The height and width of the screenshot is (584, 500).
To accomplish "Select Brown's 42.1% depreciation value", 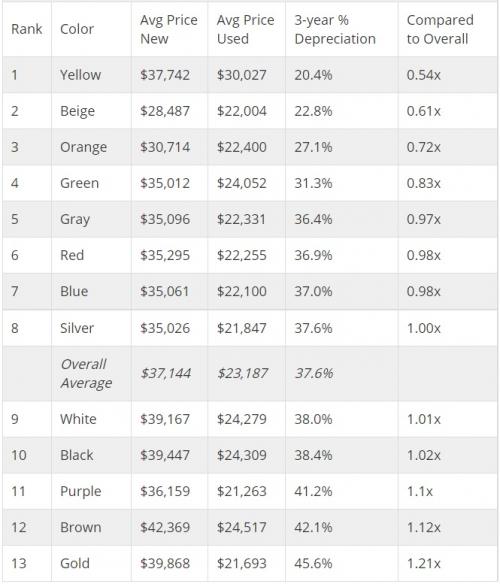I will click(x=313, y=527).
